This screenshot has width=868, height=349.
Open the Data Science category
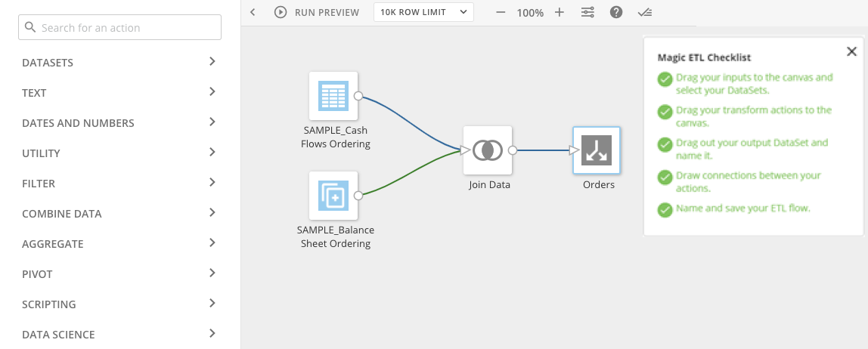(119, 335)
